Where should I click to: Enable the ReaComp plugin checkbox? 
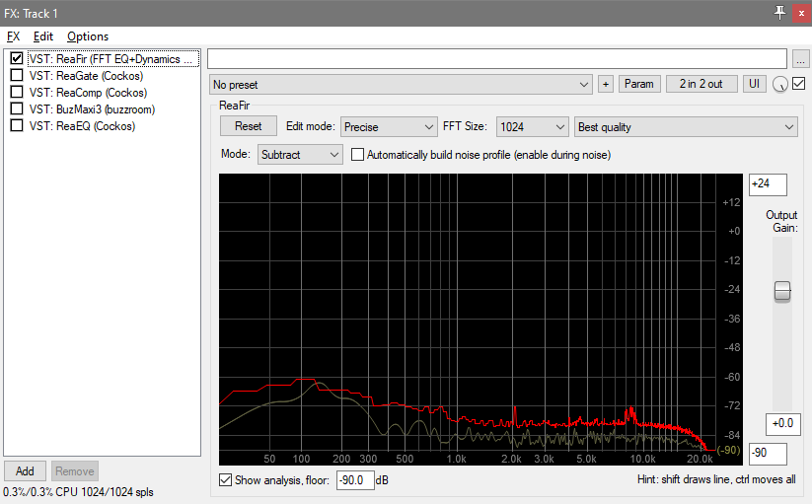pos(16,93)
